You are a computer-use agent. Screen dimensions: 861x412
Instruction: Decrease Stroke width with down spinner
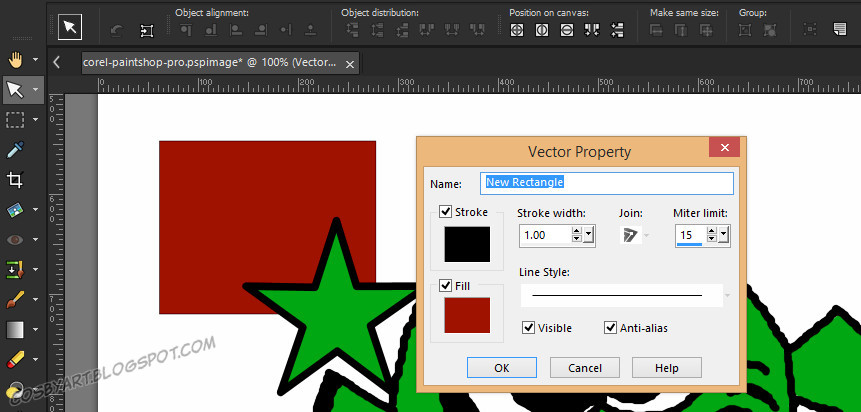pos(577,239)
